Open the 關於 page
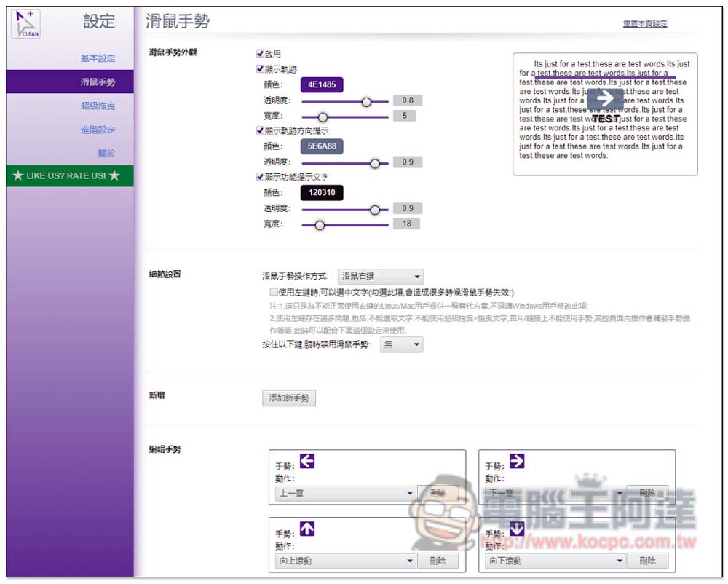Viewport: 728px width, 584px height. coord(106,154)
